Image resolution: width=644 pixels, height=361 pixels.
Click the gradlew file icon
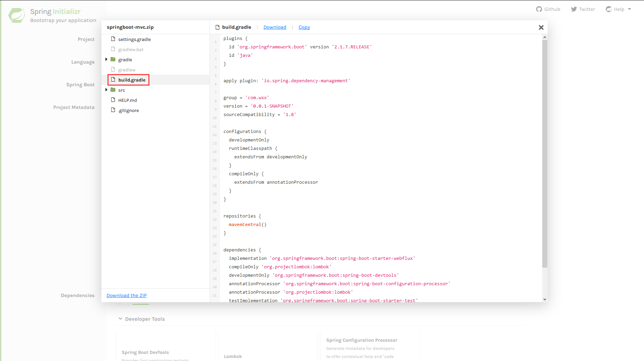point(113,69)
